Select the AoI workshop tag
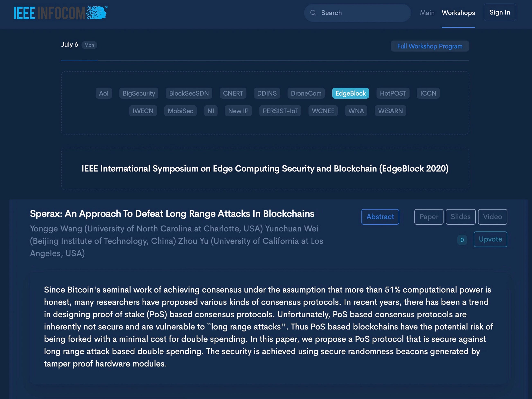532x399 pixels. point(104,93)
